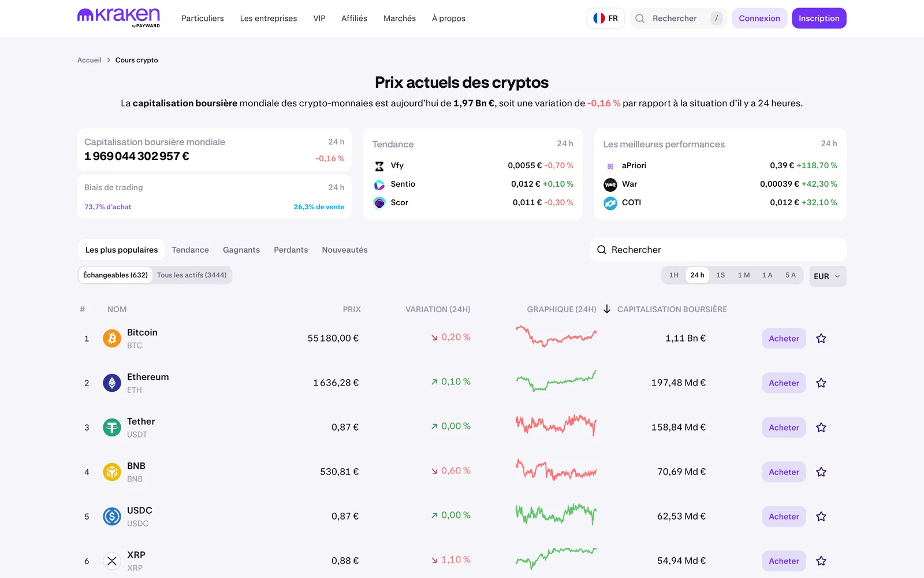Switch timeframe to 1S
Screen dimensions: 924x578
721,275
